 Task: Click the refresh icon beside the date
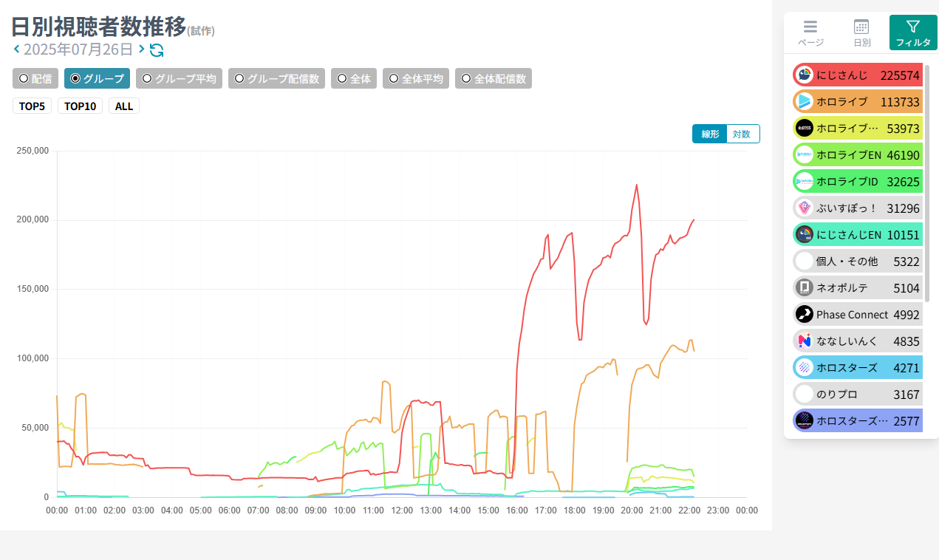pyautogui.click(x=157, y=50)
